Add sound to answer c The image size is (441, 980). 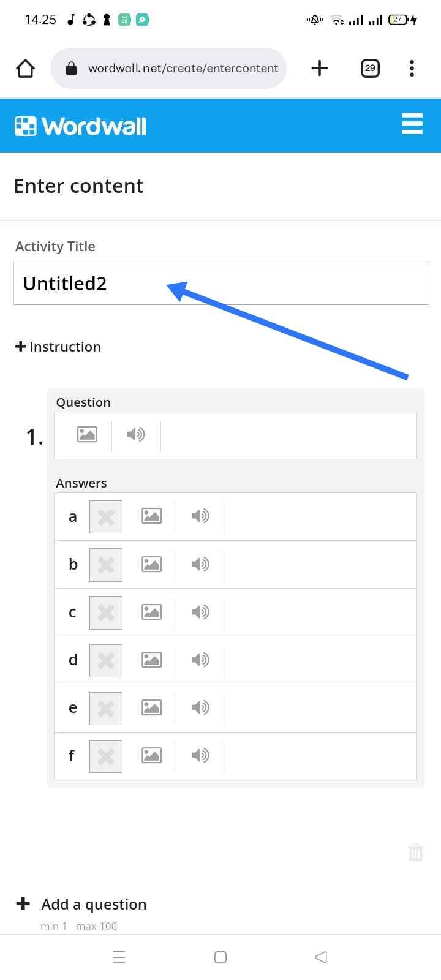[200, 612]
